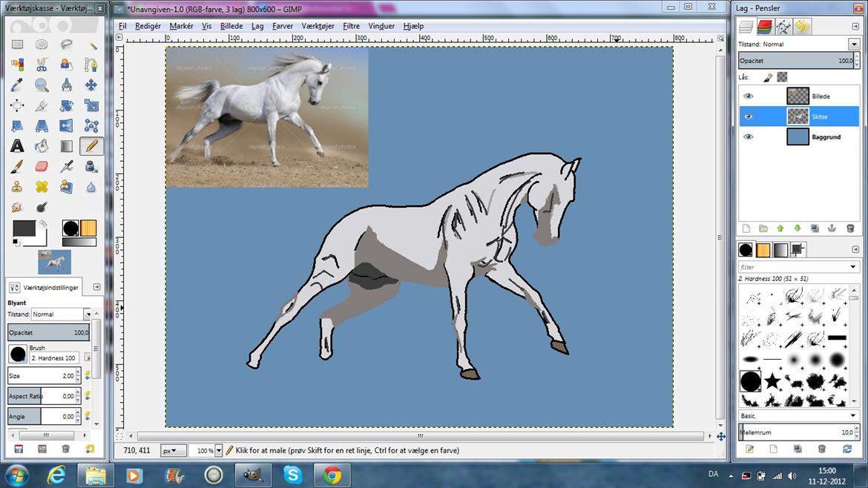Toggle visibility of the Skitse layer
Screen dimensions: 868x488
pyautogui.click(x=748, y=116)
